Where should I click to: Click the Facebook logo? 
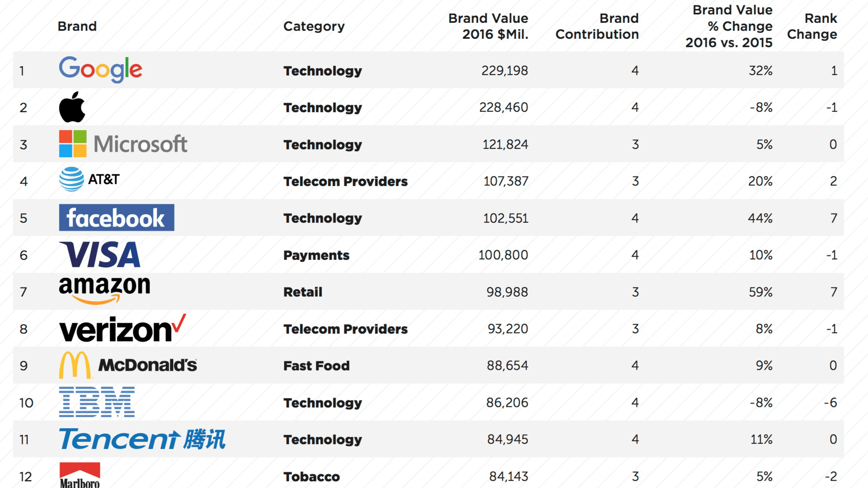point(116,217)
